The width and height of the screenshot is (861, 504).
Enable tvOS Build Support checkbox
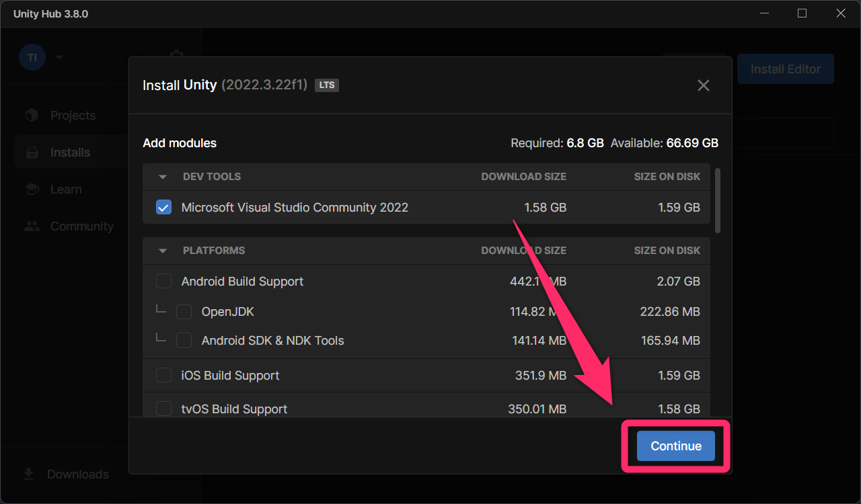click(163, 409)
